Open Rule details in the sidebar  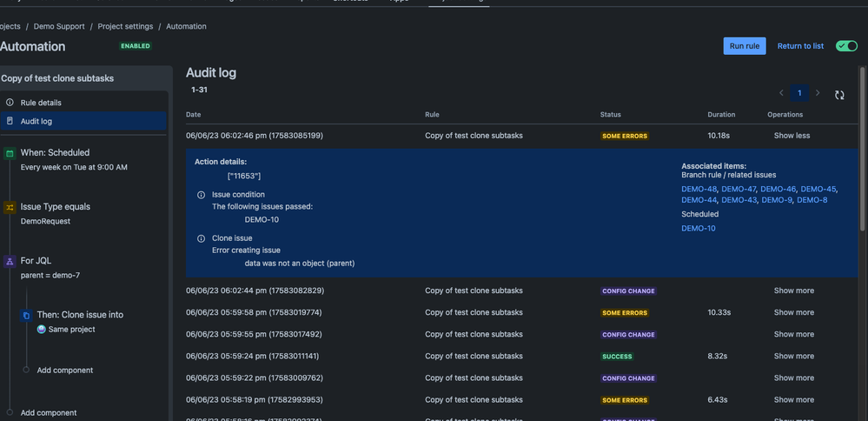[83, 103]
